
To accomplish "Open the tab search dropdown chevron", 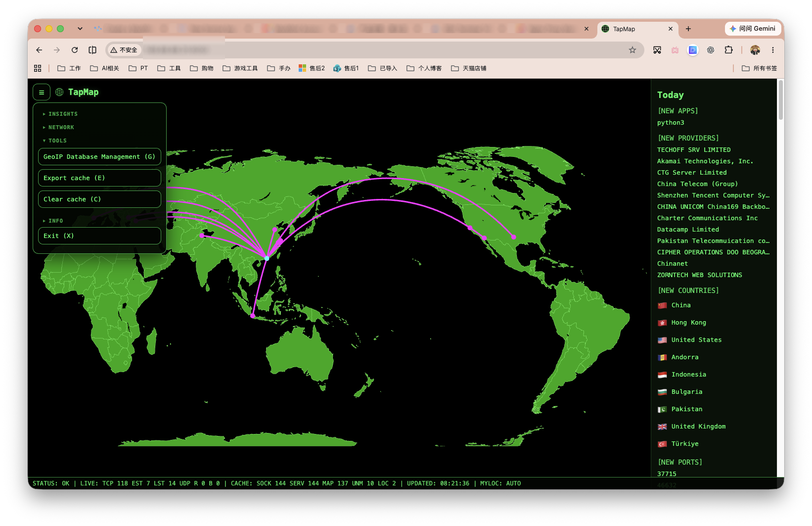I will pos(80,29).
